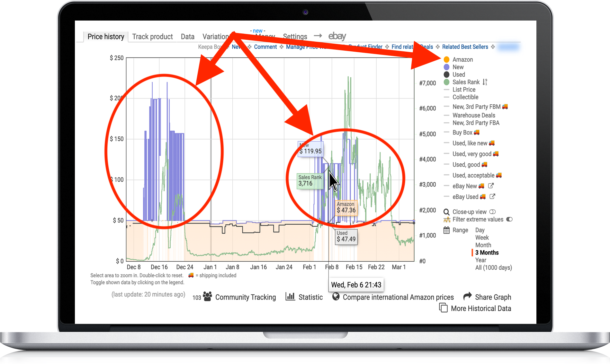Toggle the Amazon orange legend dot
Viewport: 610px width, 364px height.
[x=446, y=59]
